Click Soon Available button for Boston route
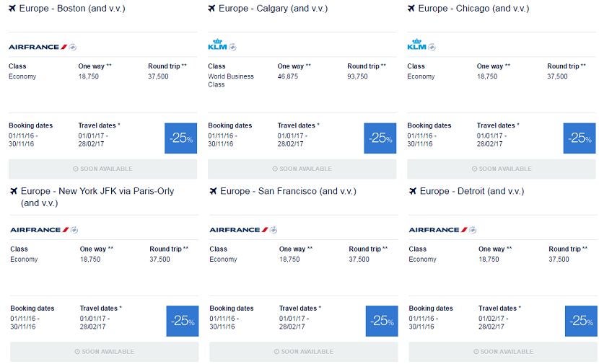Viewport: 599px width, 364px height. click(102, 169)
